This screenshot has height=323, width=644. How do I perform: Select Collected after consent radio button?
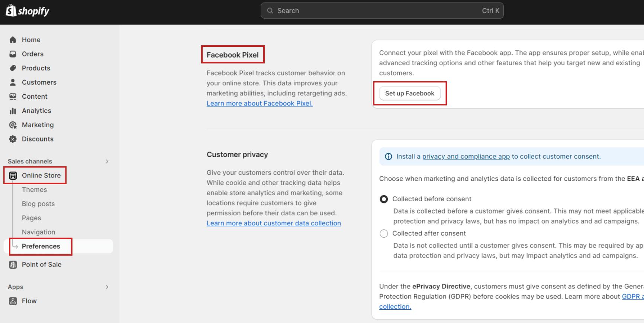384,234
